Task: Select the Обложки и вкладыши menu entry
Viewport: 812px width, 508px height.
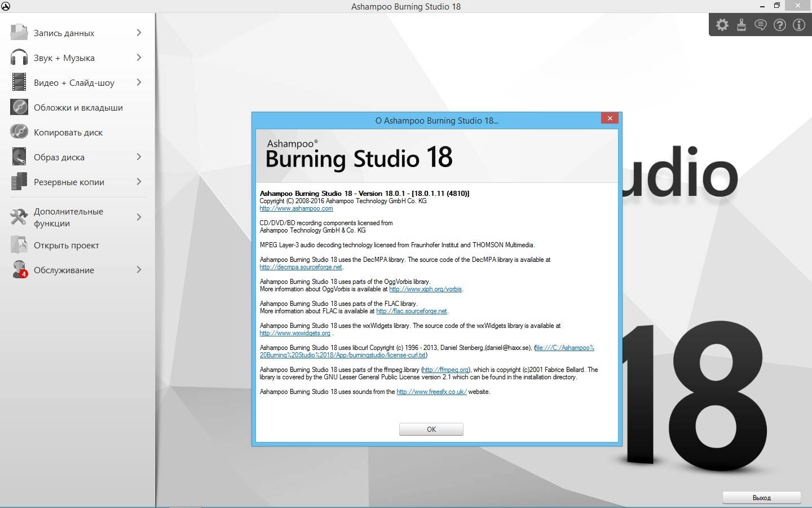Action: coord(78,107)
